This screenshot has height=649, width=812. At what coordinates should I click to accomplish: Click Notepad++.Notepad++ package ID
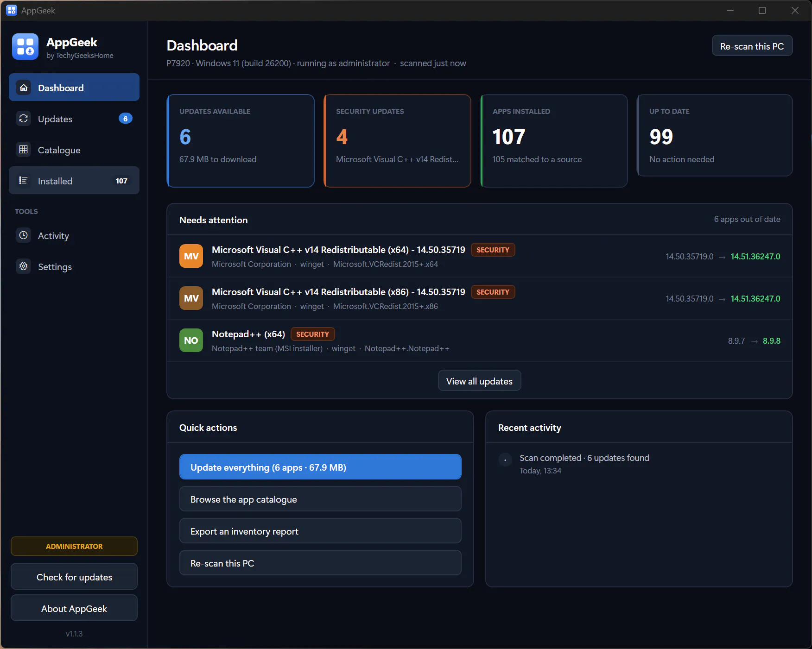pos(407,348)
